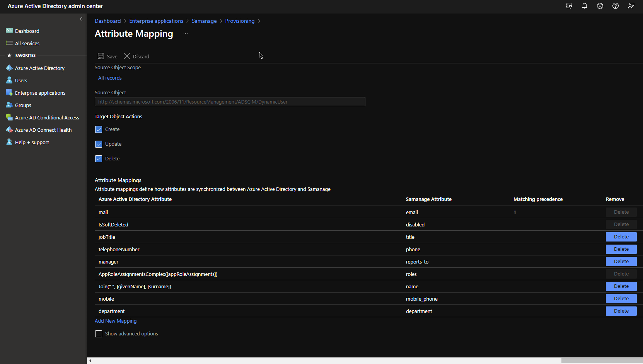Open the Attribute Mapping more options ellipsis

click(x=186, y=34)
